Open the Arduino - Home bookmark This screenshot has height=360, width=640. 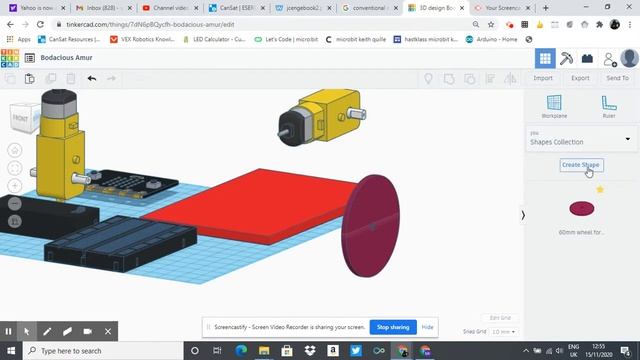491,40
